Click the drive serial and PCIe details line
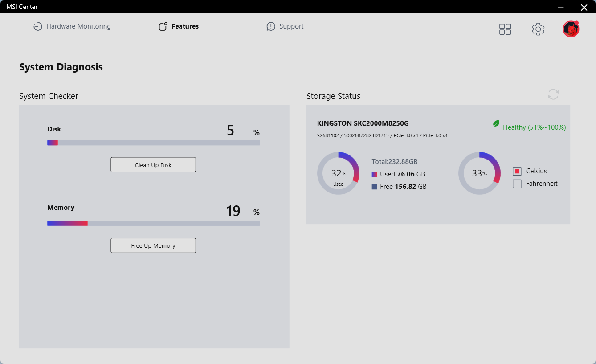596x364 pixels. [382, 135]
